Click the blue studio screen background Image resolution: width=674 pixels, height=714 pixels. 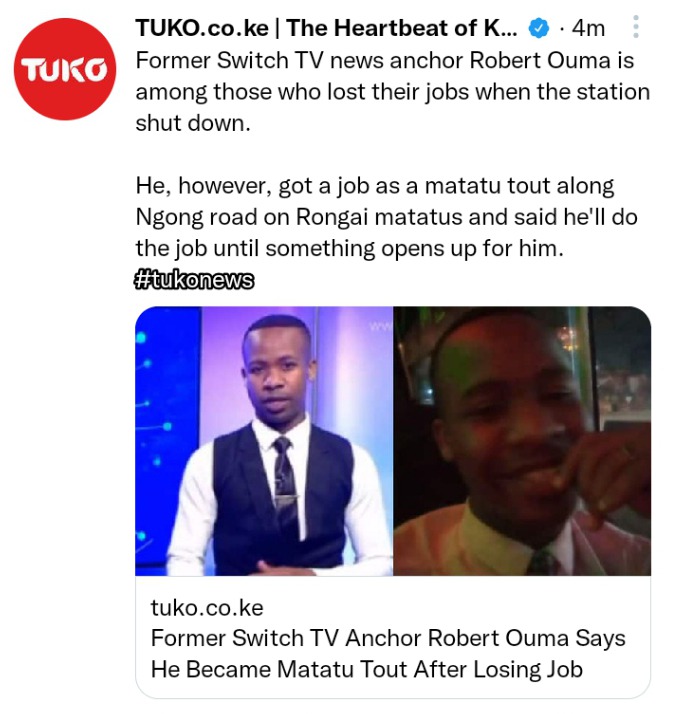click(x=167, y=437)
